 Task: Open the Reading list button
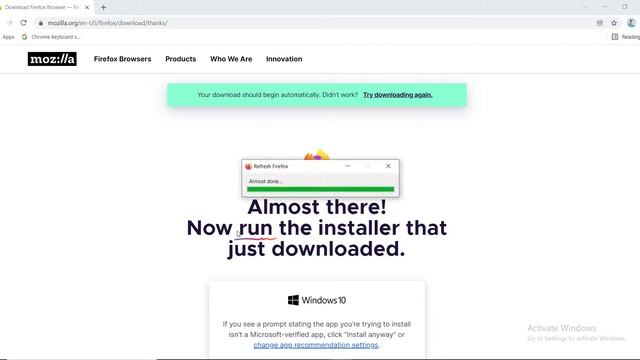tap(625, 37)
